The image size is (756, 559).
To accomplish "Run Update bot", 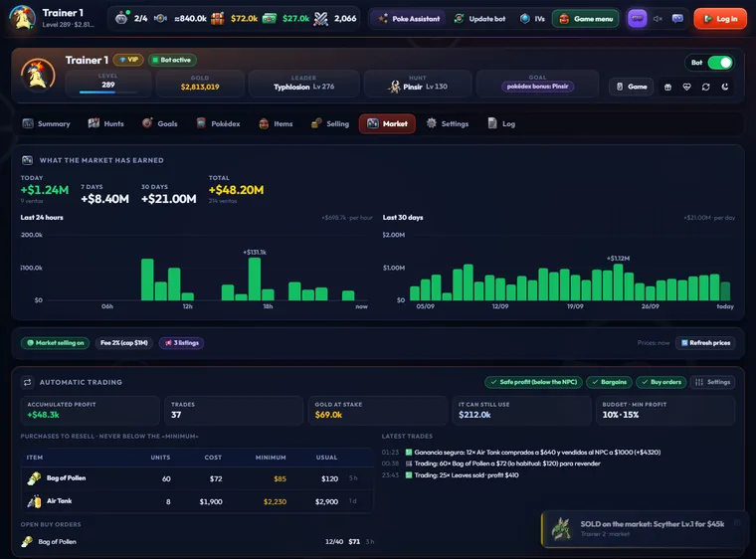I will click(479, 19).
